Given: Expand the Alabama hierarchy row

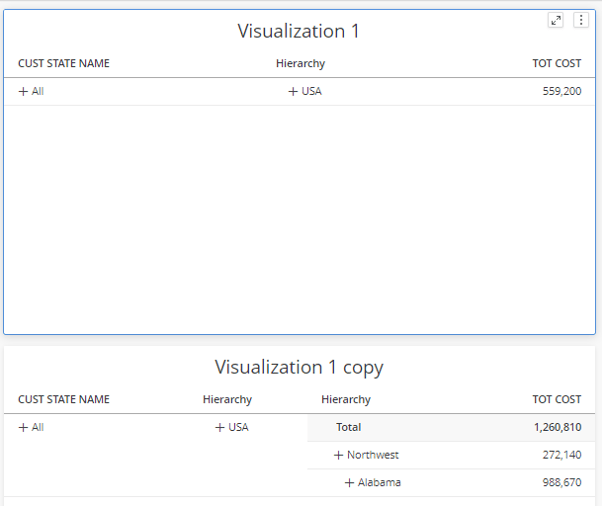Looking at the screenshot, I should tap(349, 483).
